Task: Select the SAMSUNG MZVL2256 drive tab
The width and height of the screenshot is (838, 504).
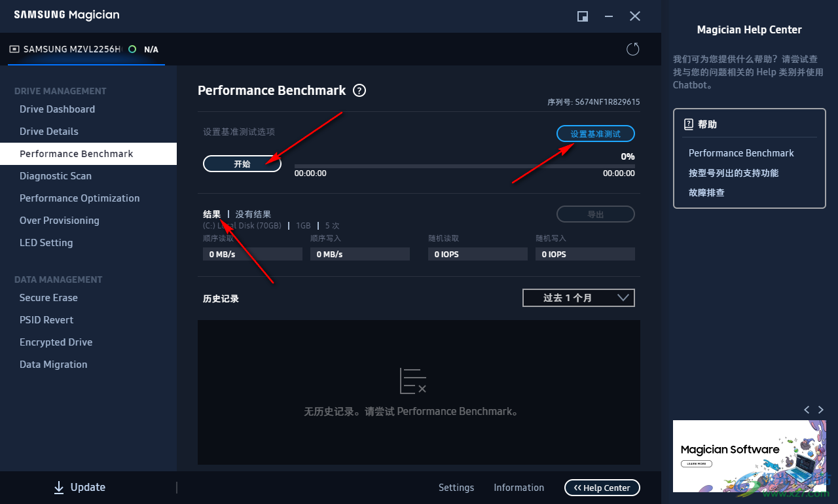Action: pyautogui.click(x=85, y=49)
